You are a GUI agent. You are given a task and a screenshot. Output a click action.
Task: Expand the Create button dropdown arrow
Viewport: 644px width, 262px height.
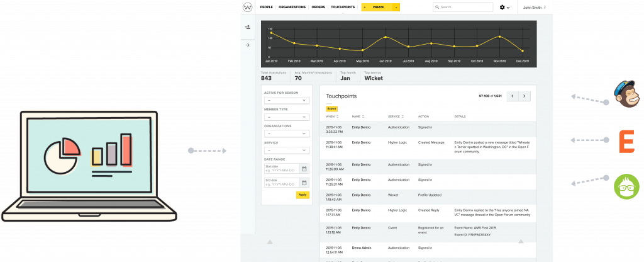click(396, 8)
